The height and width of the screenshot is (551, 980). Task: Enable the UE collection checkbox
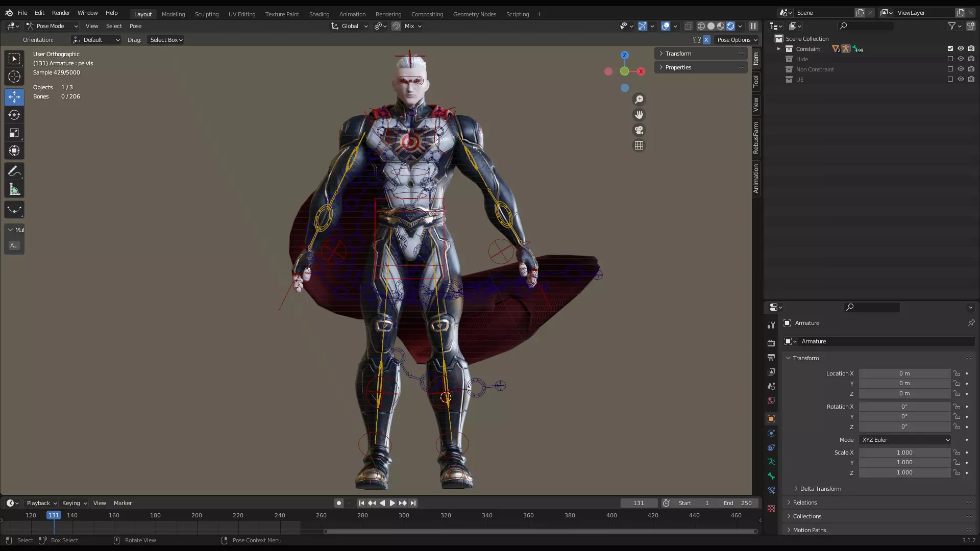[x=950, y=79]
